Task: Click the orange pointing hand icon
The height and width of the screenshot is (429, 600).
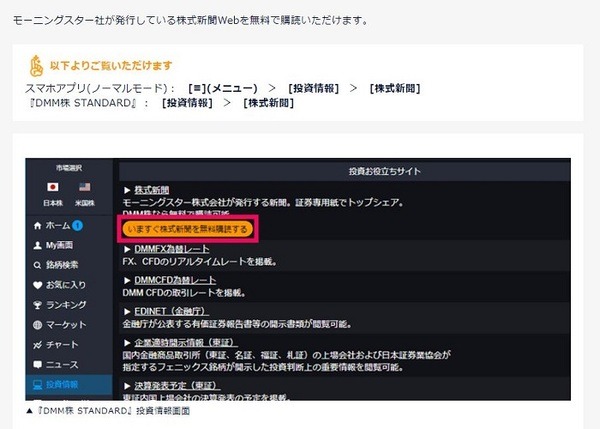Action: [x=37, y=66]
